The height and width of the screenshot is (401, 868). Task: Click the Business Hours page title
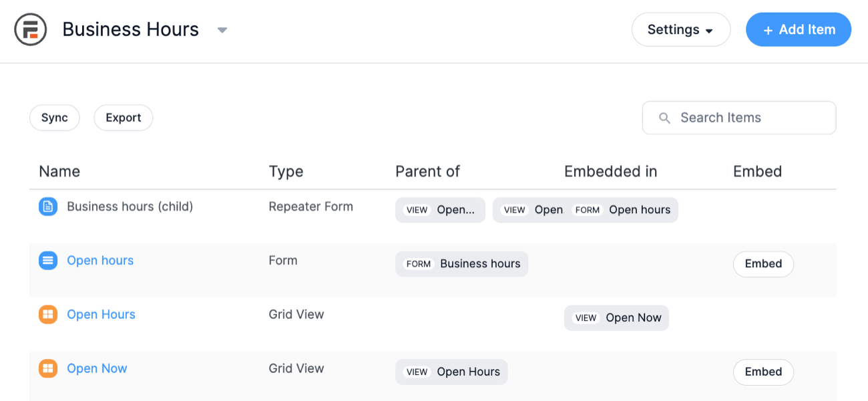click(131, 29)
